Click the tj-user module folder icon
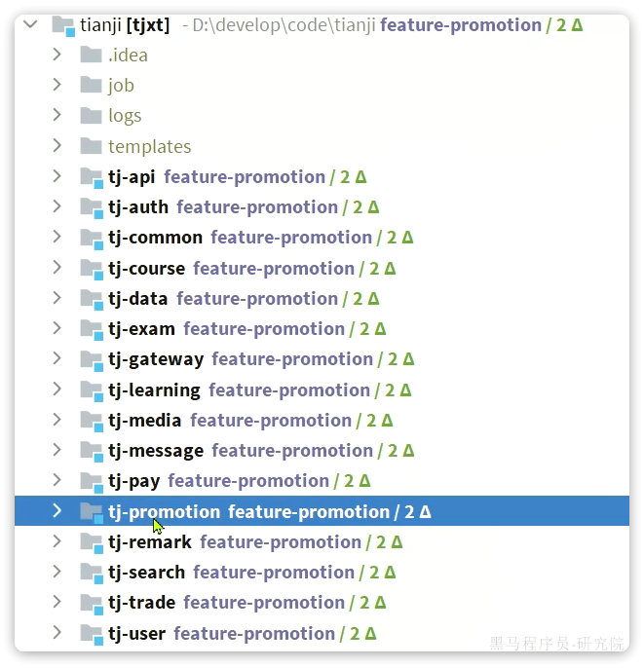Screen dimensions: 644x668 point(92,634)
